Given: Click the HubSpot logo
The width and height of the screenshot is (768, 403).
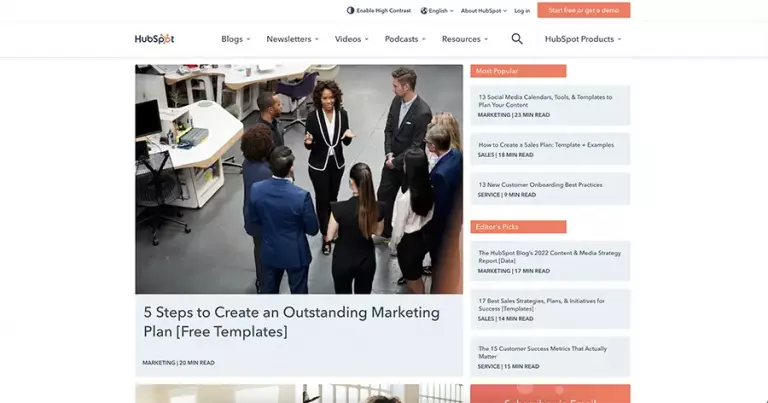Looking at the screenshot, I should tap(154, 39).
